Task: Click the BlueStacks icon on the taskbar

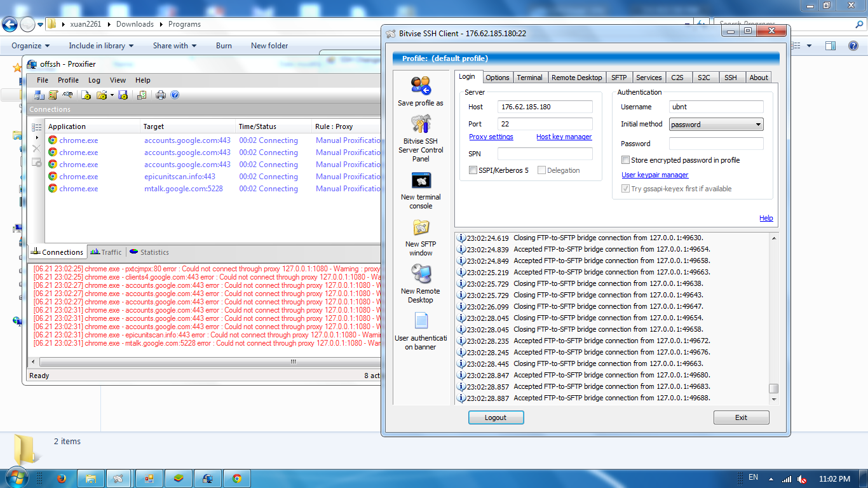Action: [x=179, y=478]
